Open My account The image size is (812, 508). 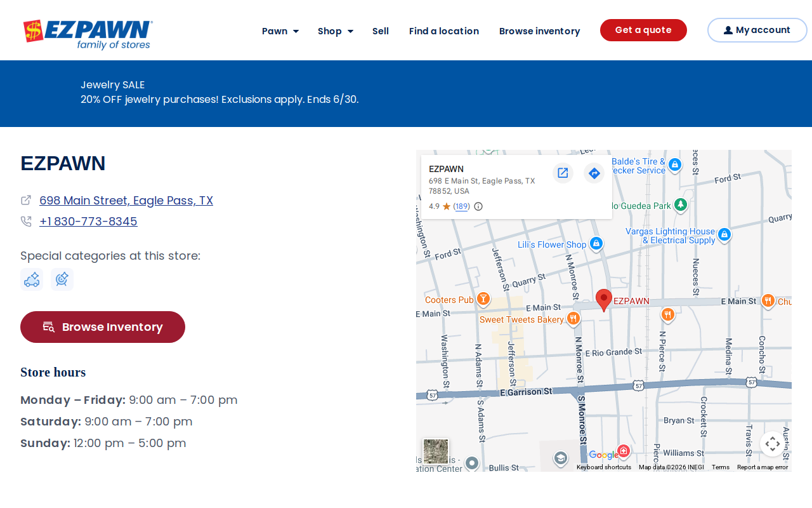coord(757,30)
